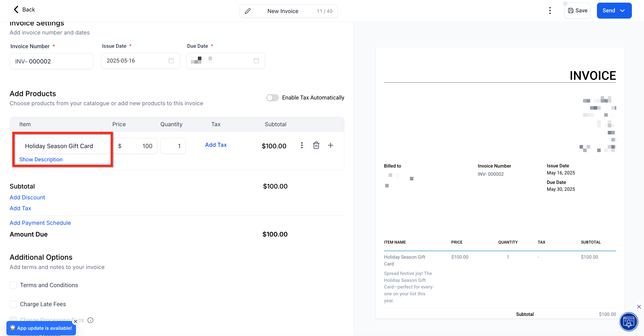This screenshot has height=336, width=644.
Task: Click Add Tax in the item row
Action: (x=216, y=145)
